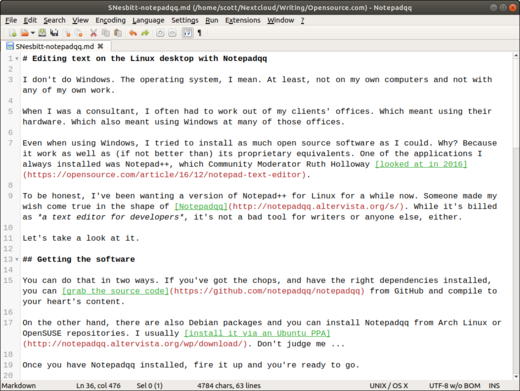Image resolution: width=520 pixels, height=391 pixels.
Task: Click the '[looked at in 2016]' link text
Action: tap(421, 164)
